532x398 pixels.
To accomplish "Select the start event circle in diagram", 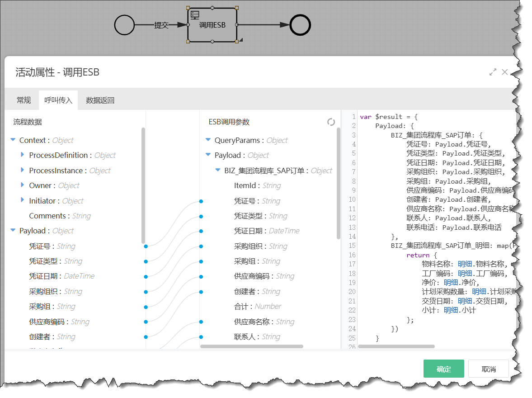I will tap(124, 25).
